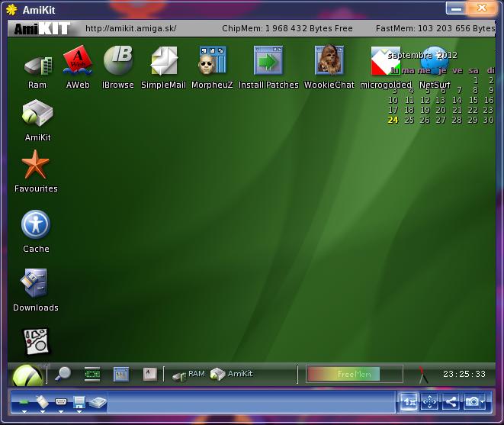This screenshot has width=504, height=425.
Task: Click the green power LED icon
Action: click(x=24, y=403)
